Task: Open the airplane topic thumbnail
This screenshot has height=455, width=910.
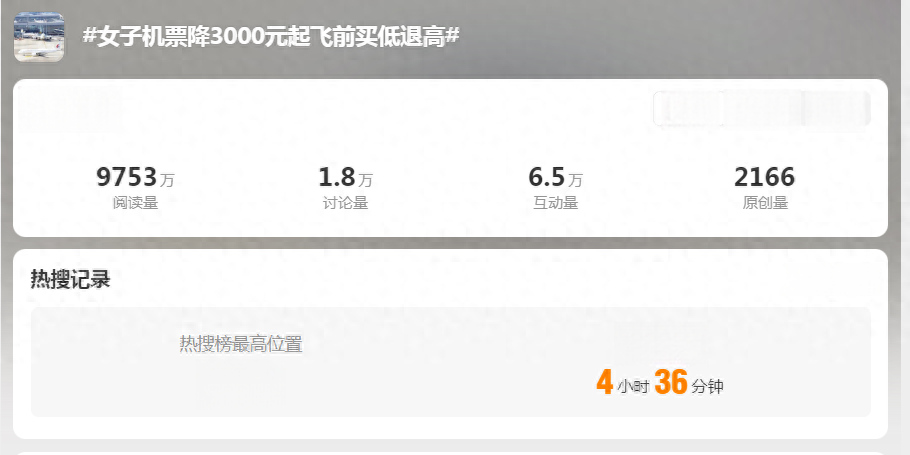Action: 39,37
